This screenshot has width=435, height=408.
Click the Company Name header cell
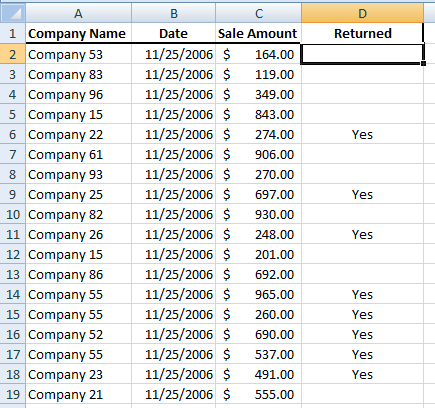pyautogui.click(x=78, y=33)
